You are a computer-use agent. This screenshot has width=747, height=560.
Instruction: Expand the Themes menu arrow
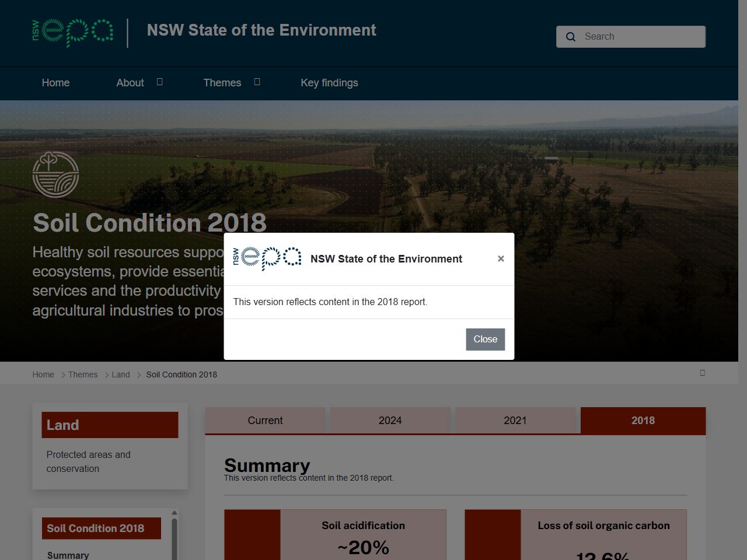tap(257, 82)
